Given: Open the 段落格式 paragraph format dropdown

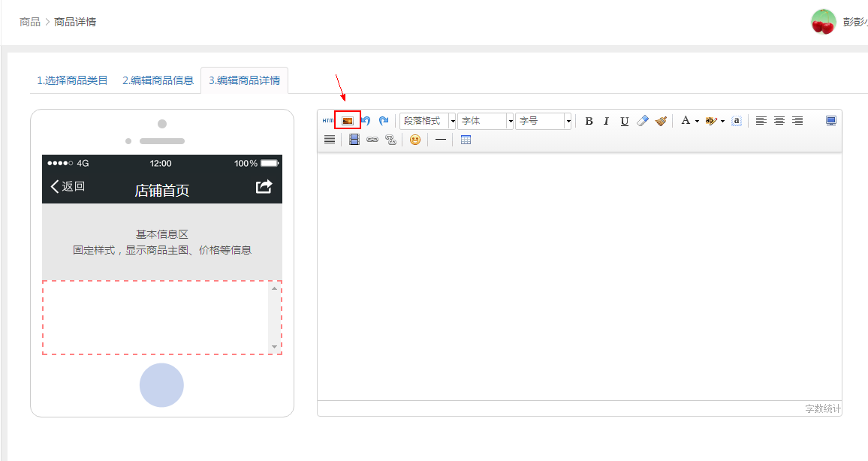Looking at the screenshot, I should pyautogui.click(x=428, y=121).
